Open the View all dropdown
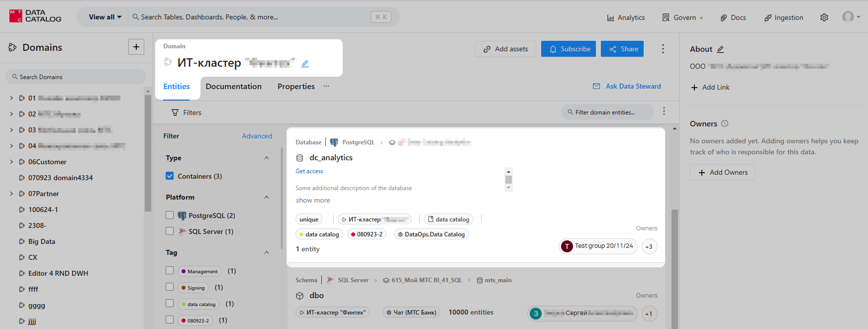The height and width of the screenshot is (329, 868). (105, 17)
